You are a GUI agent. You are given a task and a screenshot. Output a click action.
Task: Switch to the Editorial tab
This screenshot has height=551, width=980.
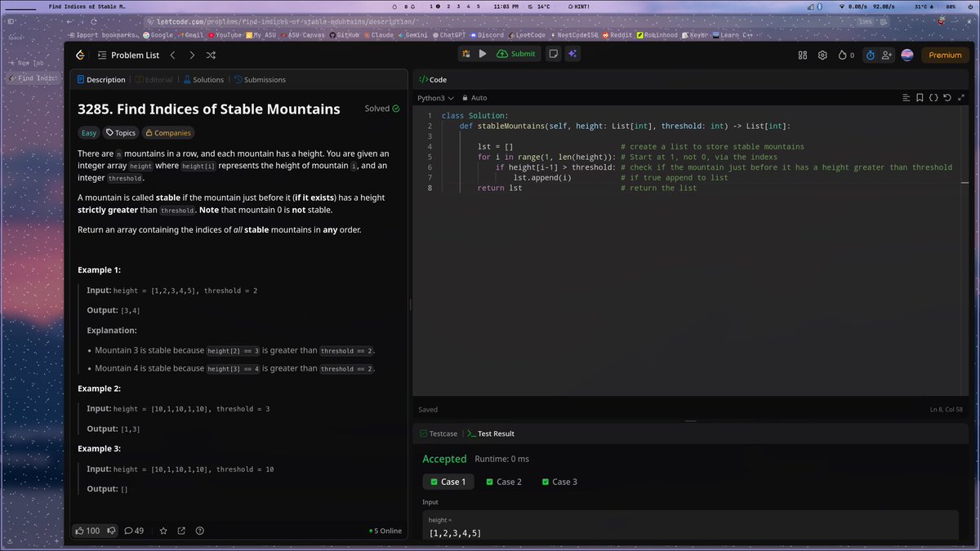pos(154,79)
